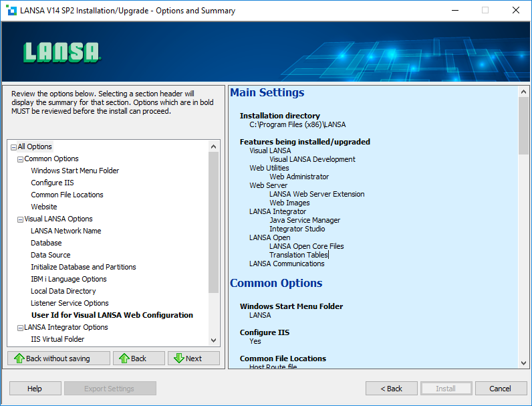Select Visual LANSA Options section header
This screenshot has width=532, height=406.
click(58, 219)
